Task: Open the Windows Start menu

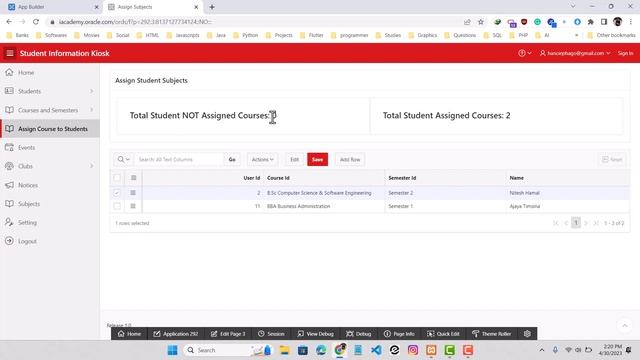Action: point(172,350)
